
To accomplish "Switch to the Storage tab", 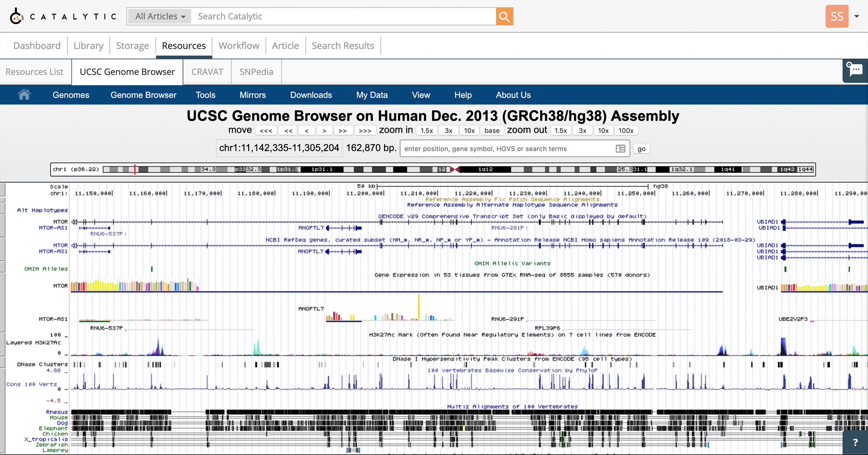I will pyautogui.click(x=132, y=46).
